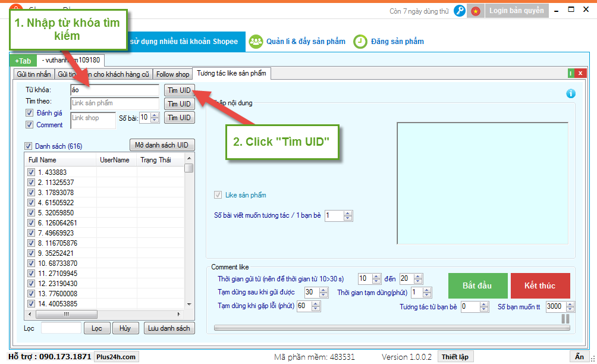Switch to the Follow shop tab
The image size is (597, 364).
point(172,74)
